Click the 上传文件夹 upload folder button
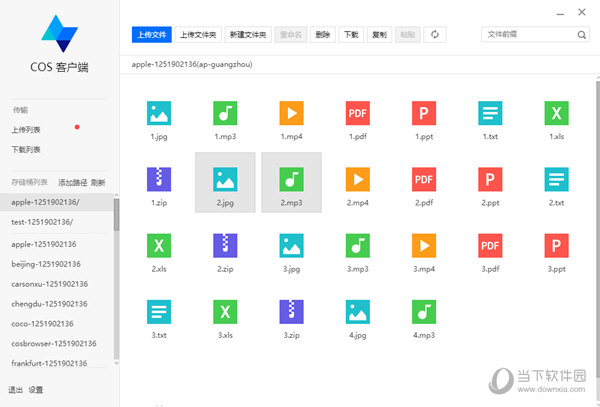 pos(198,35)
